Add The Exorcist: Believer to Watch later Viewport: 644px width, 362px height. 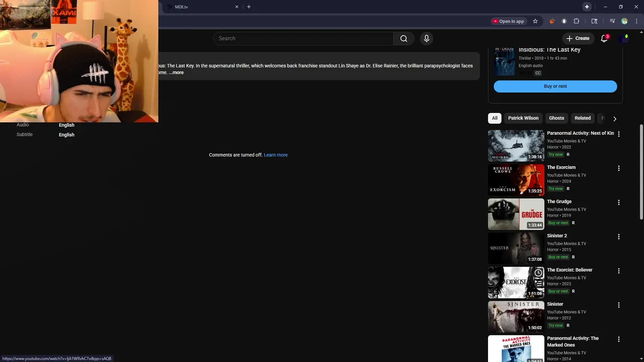tap(538, 273)
